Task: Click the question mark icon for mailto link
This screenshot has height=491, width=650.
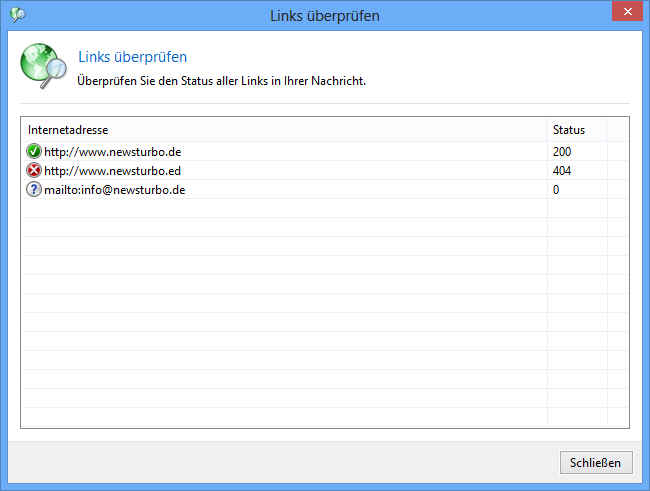Action: point(34,190)
